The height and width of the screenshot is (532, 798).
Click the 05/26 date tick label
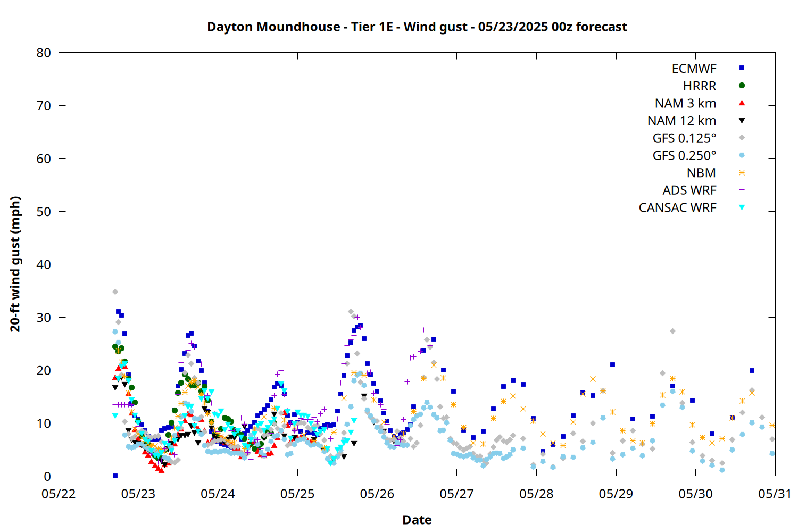(377, 494)
